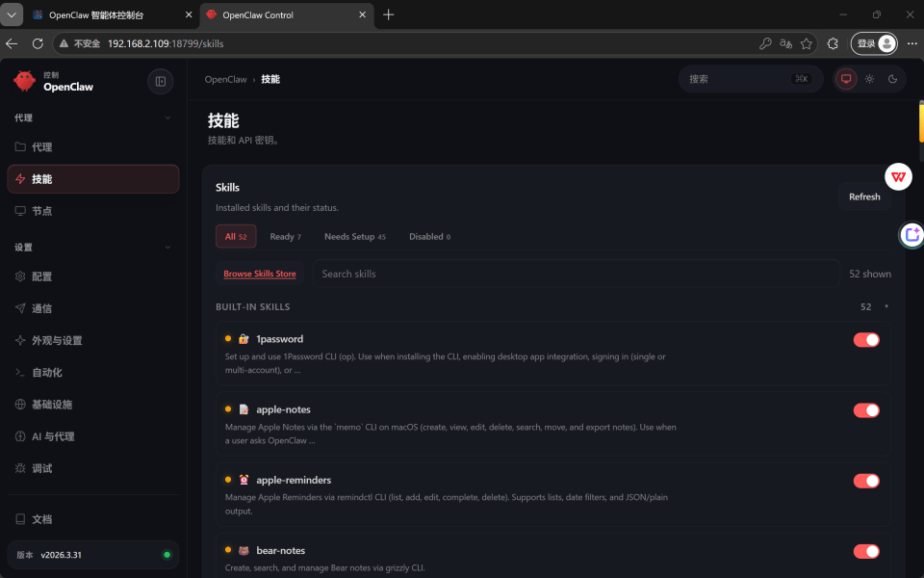Toggle the 1password skill switch
924x578 pixels.
(866, 340)
